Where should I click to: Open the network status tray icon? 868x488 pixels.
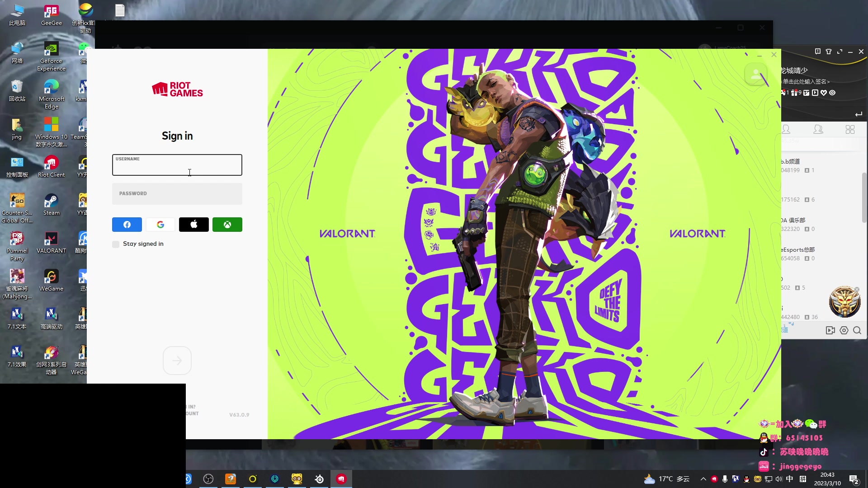(768, 479)
